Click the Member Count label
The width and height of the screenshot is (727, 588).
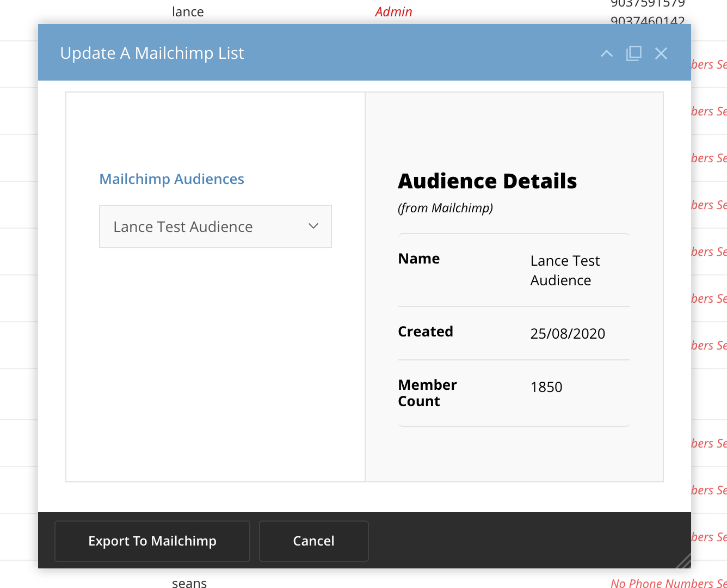(x=428, y=393)
